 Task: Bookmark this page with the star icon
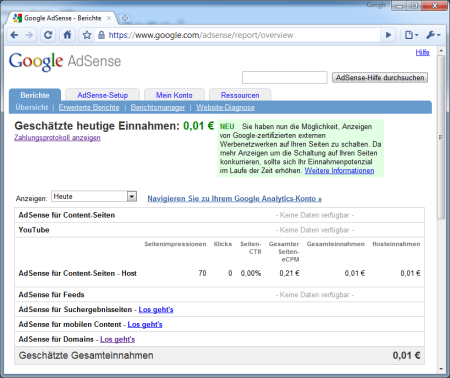pos(87,35)
